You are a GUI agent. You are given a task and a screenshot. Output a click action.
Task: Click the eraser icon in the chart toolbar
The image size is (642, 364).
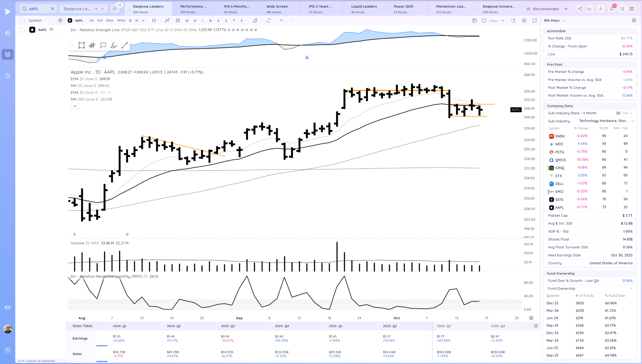tap(255, 21)
